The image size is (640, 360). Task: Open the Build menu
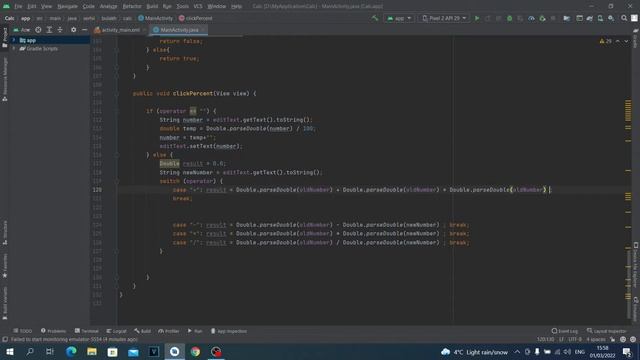point(152,6)
